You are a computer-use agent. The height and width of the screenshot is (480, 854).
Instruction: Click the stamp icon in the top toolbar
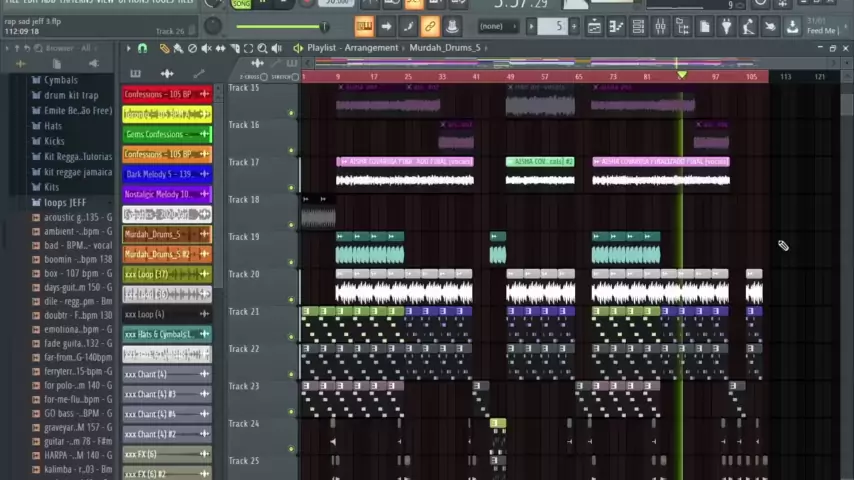point(452,27)
